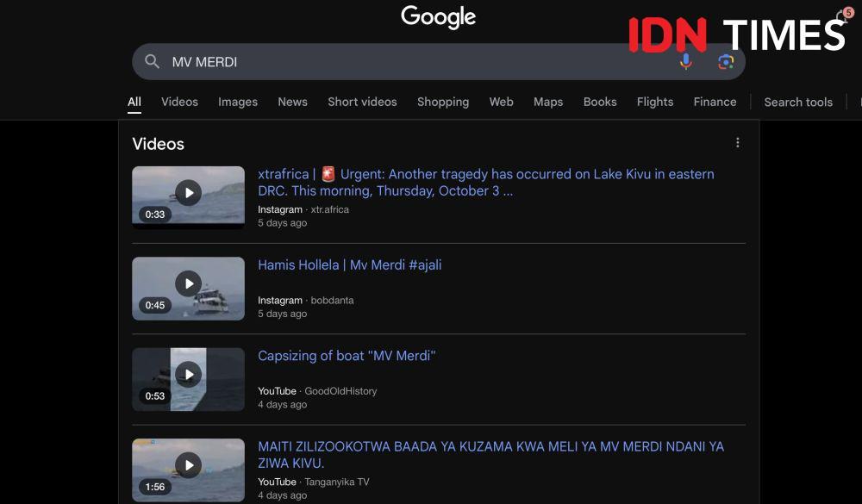The width and height of the screenshot is (862, 504).
Task: Open Search tools options
Action: tap(798, 102)
